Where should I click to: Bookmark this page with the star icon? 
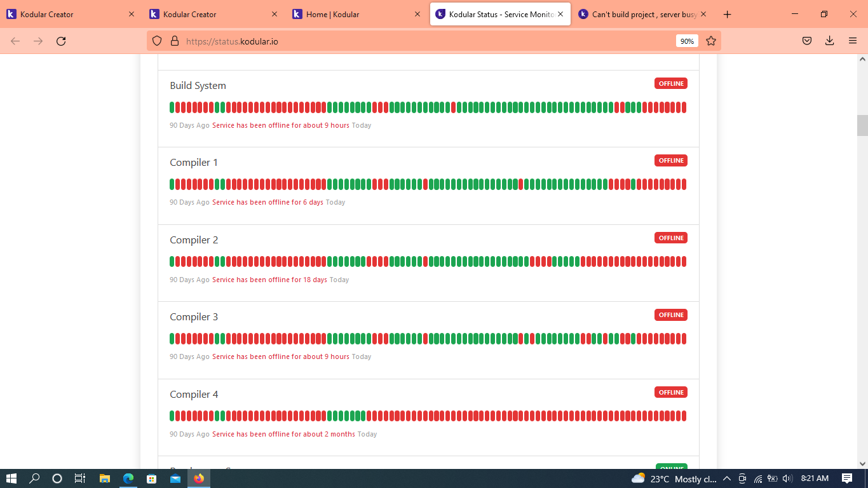point(711,41)
